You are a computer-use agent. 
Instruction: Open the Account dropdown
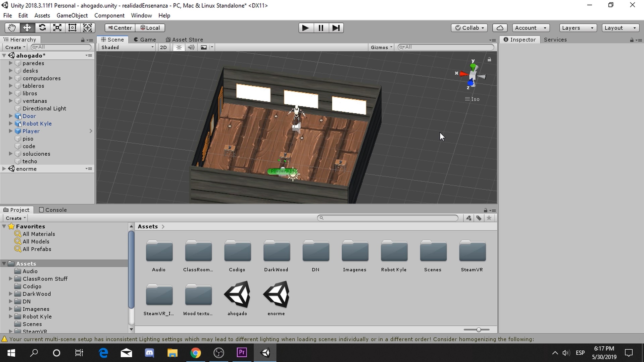[531, 28]
